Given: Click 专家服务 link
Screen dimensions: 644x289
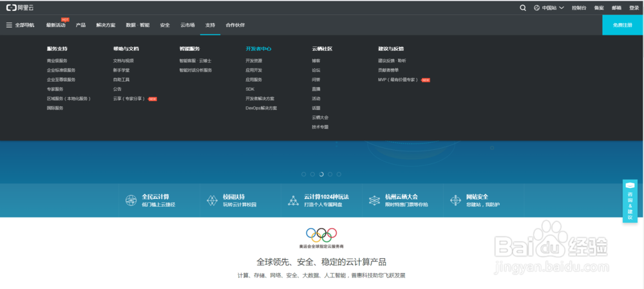Looking at the screenshot, I should pos(55,89).
